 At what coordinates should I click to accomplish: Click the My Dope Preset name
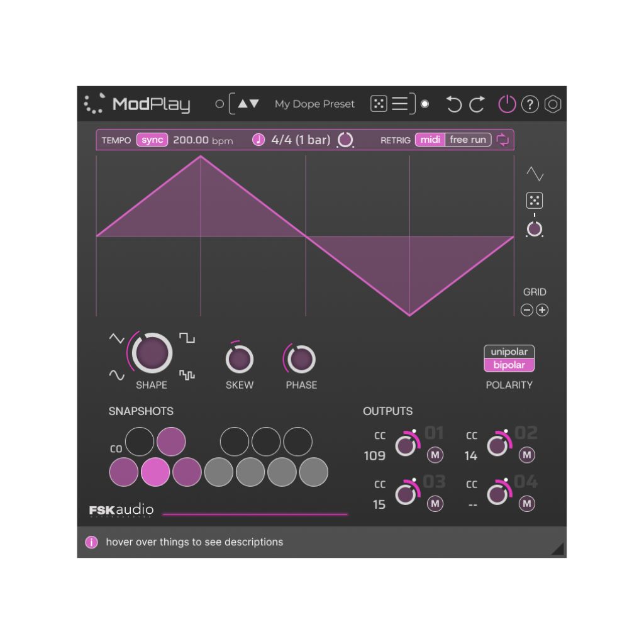(314, 104)
